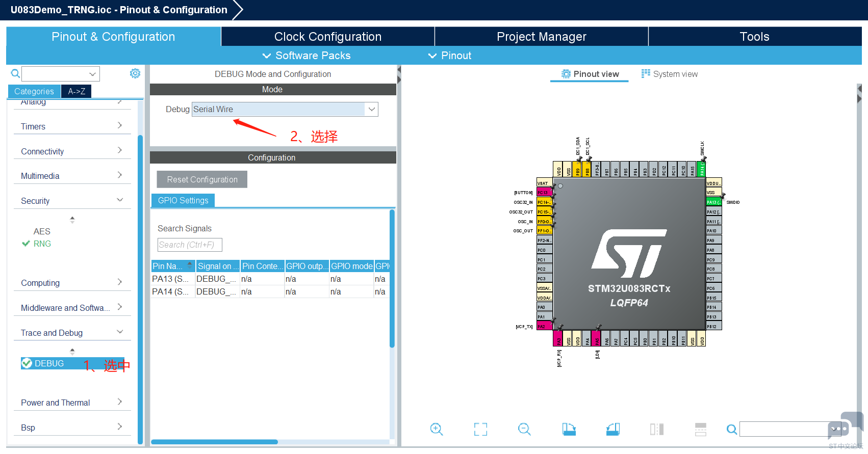Open the Software Packs menu
The image size is (868, 454).
pos(307,56)
